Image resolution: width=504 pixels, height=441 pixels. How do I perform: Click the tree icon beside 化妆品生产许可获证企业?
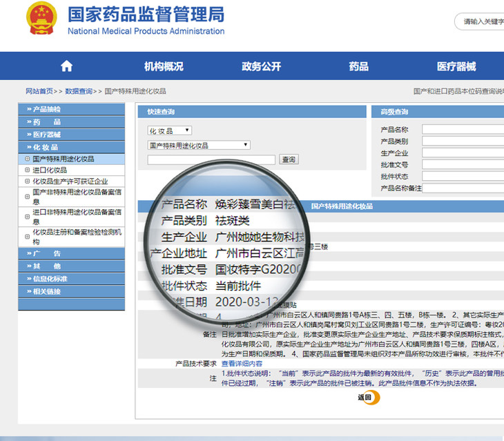(x=27, y=181)
